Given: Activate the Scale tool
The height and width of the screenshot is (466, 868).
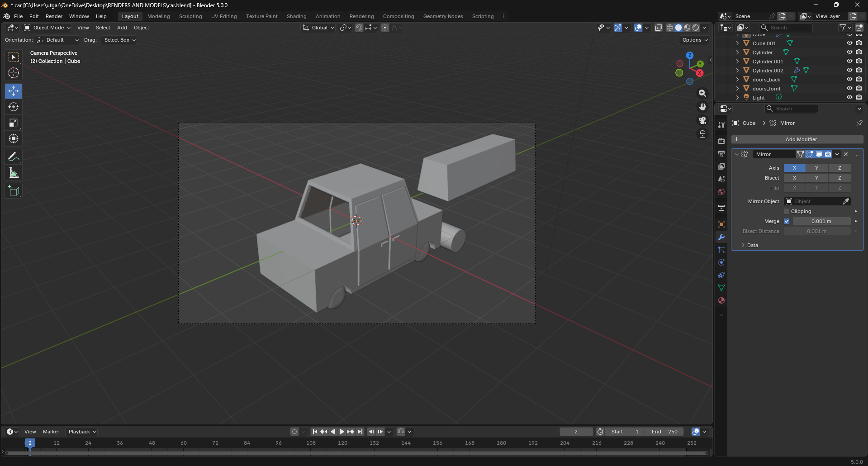Looking at the screenshot, I should pos(14,123).
